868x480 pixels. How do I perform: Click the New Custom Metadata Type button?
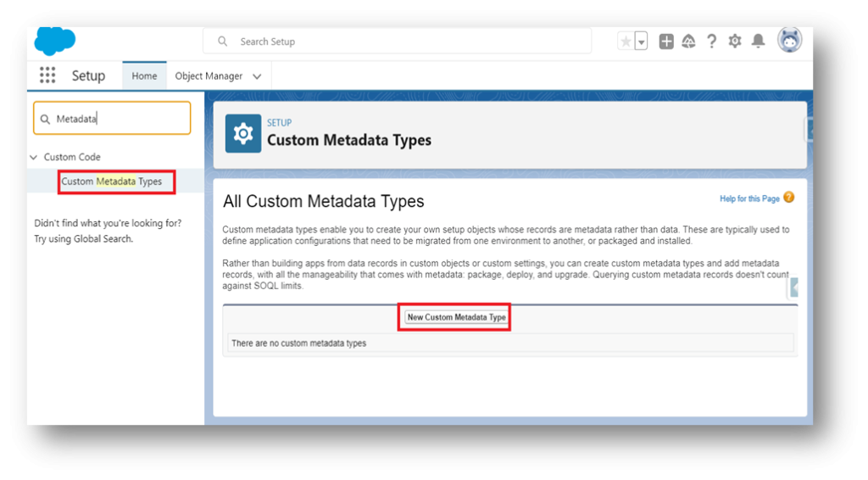click(456, 317)
